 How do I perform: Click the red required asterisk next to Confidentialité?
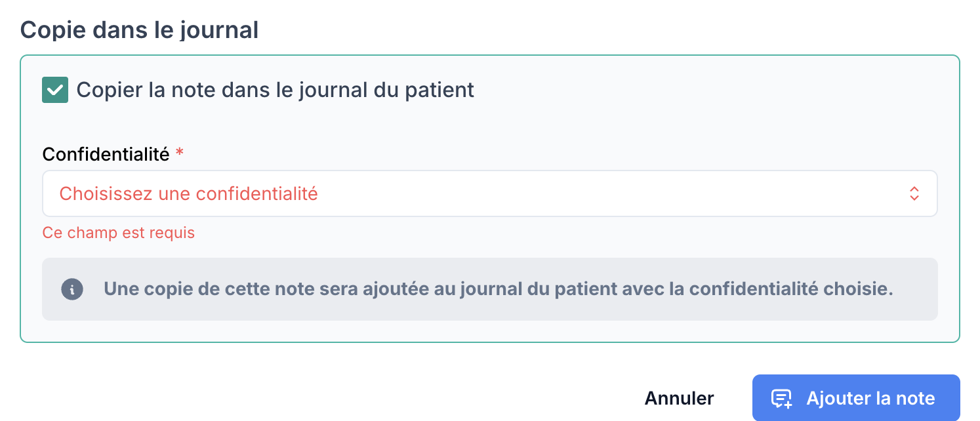pyautogui.click(x=179, y=154)
